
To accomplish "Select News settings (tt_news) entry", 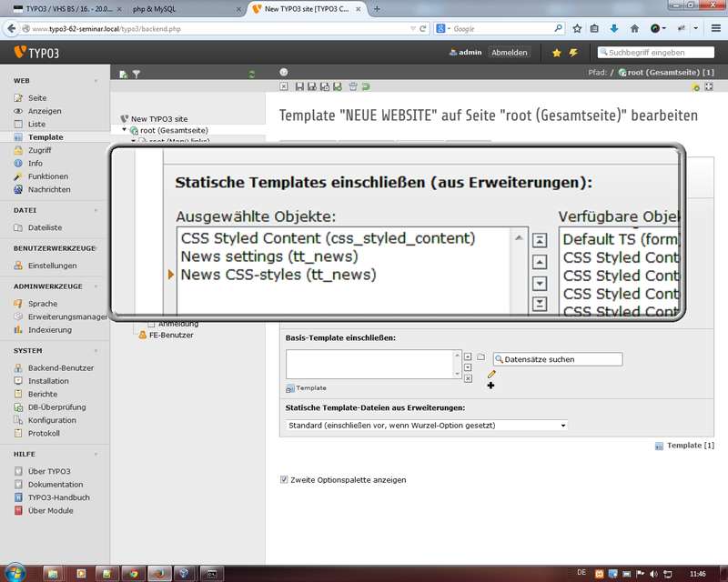I will tap(269, 256).
